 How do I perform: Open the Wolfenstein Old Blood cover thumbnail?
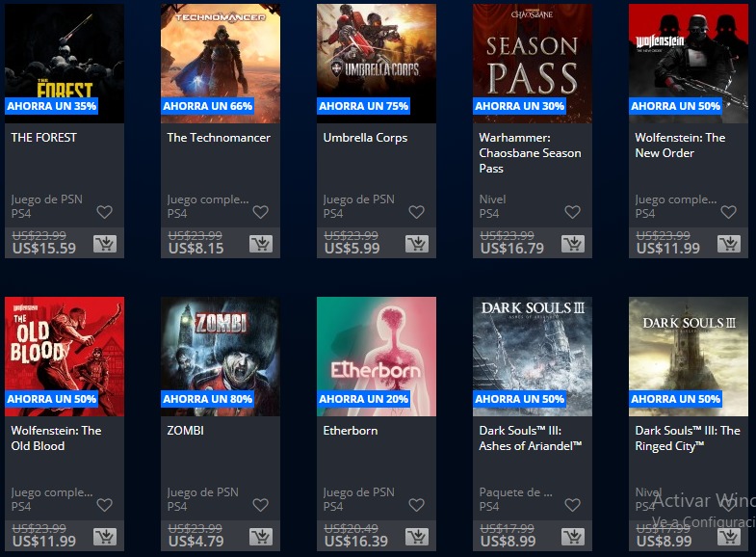65,357
